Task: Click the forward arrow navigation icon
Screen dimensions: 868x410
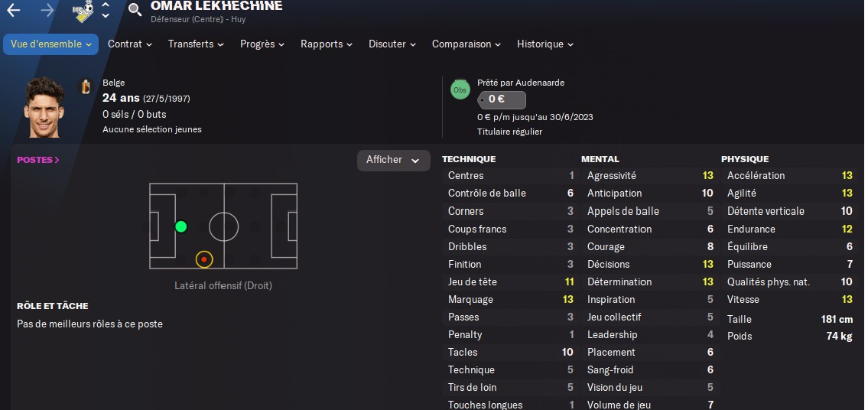Action: [47, 10]
